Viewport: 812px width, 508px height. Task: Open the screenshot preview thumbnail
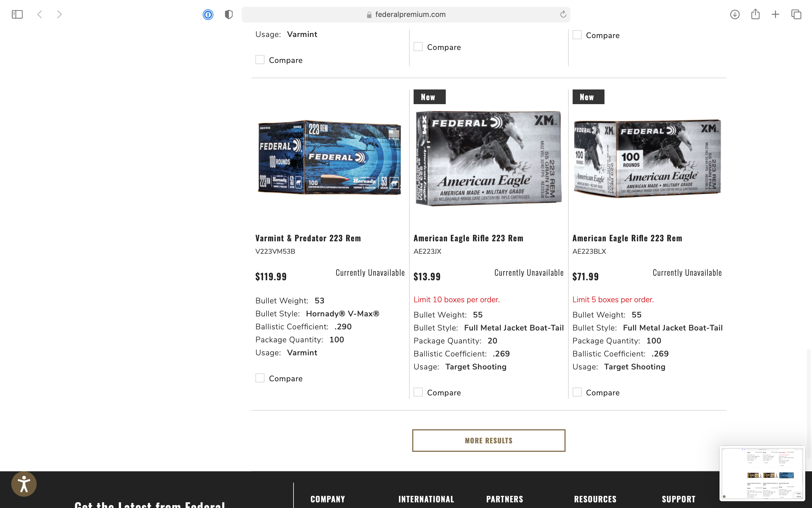(x=762, y=473)
